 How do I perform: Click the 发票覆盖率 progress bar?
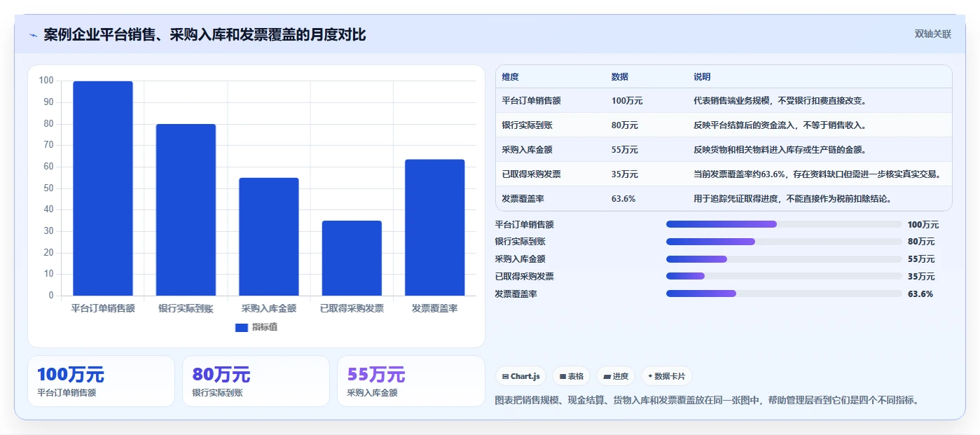(x=784, y=294)
